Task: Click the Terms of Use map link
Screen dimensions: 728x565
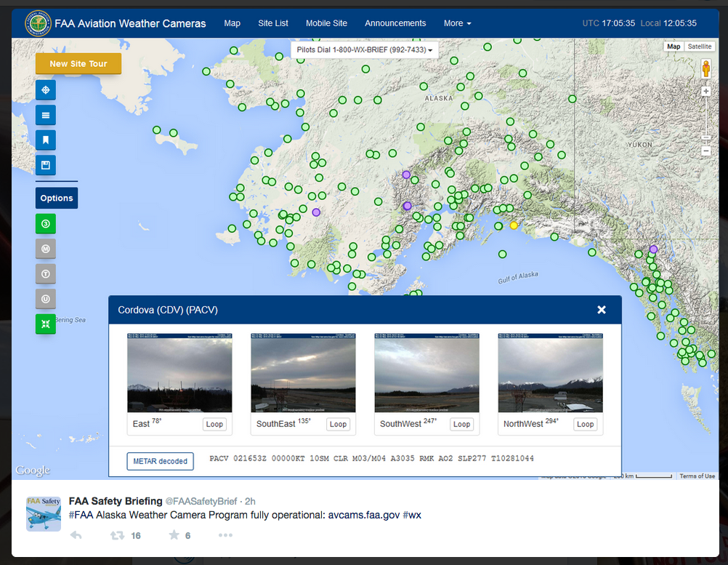Action: (697, 476)
